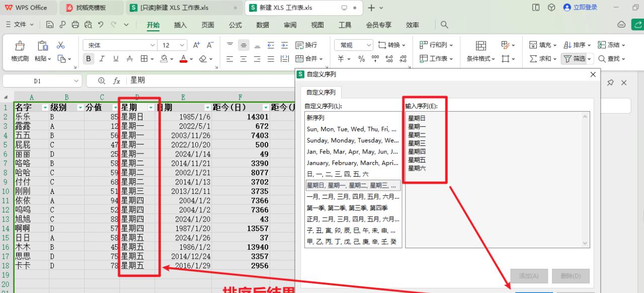The height and width of the screenshot is (293, 644).
Task: Click the Merge (合并) button
Action: coord(308,59)
